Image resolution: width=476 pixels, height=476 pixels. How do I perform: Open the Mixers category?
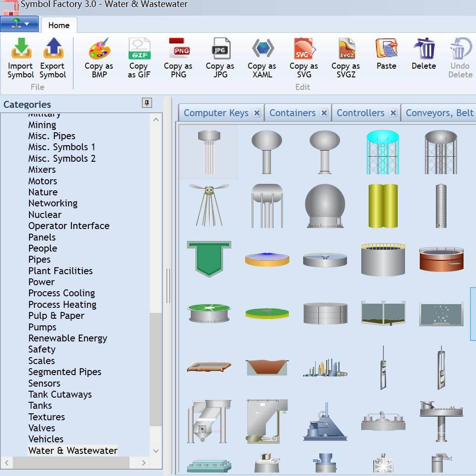pos(42,170)
